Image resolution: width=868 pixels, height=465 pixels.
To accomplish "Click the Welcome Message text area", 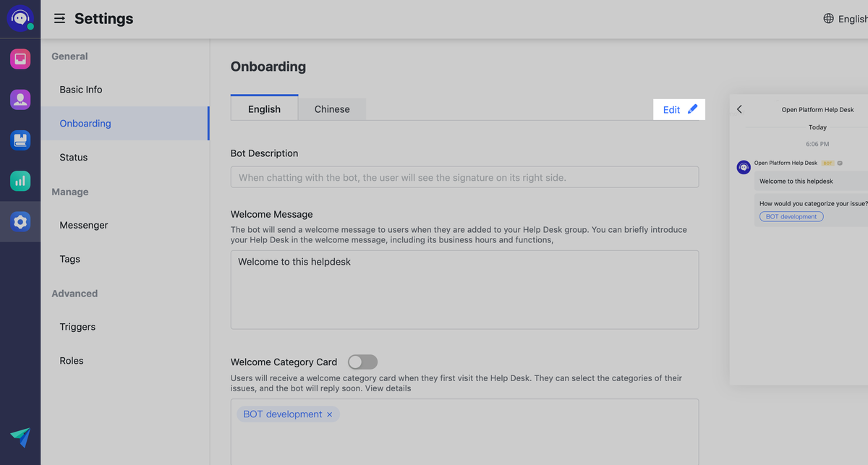I will coord(464,289).
